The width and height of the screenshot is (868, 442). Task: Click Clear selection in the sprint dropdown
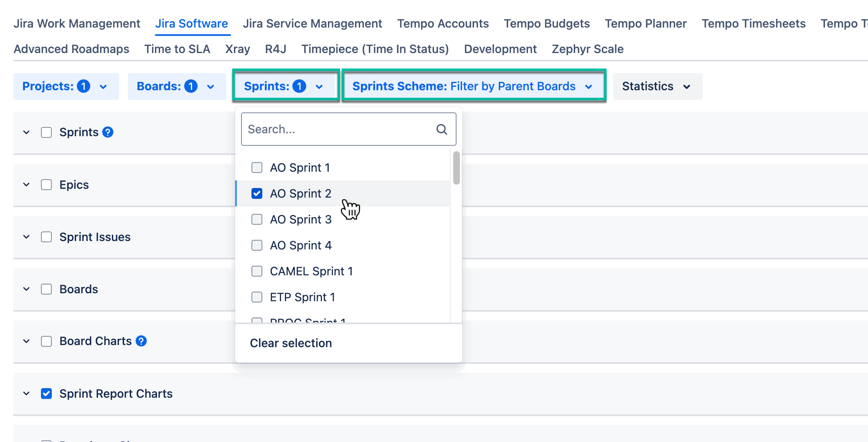pyautogui.click(x=291, y=343)
